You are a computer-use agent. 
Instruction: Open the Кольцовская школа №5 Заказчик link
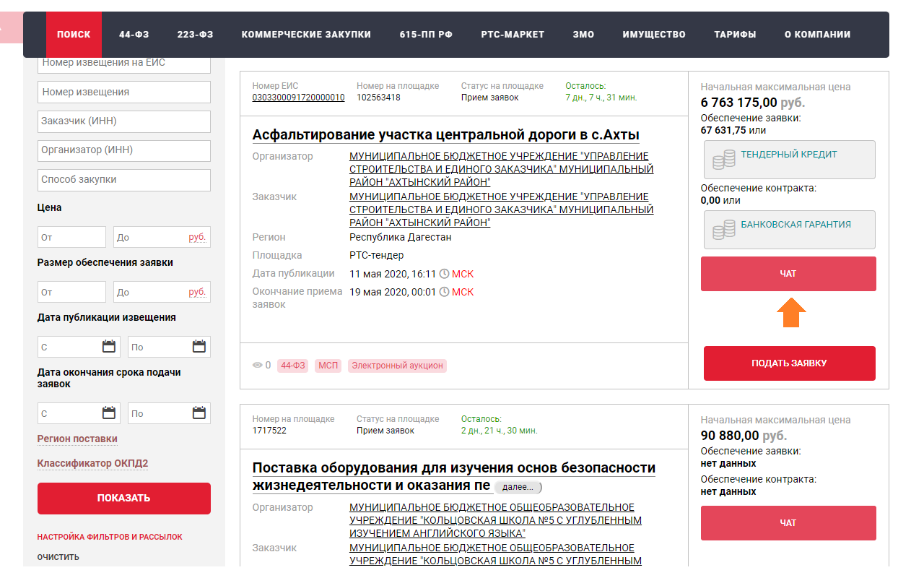click(495, 554)
